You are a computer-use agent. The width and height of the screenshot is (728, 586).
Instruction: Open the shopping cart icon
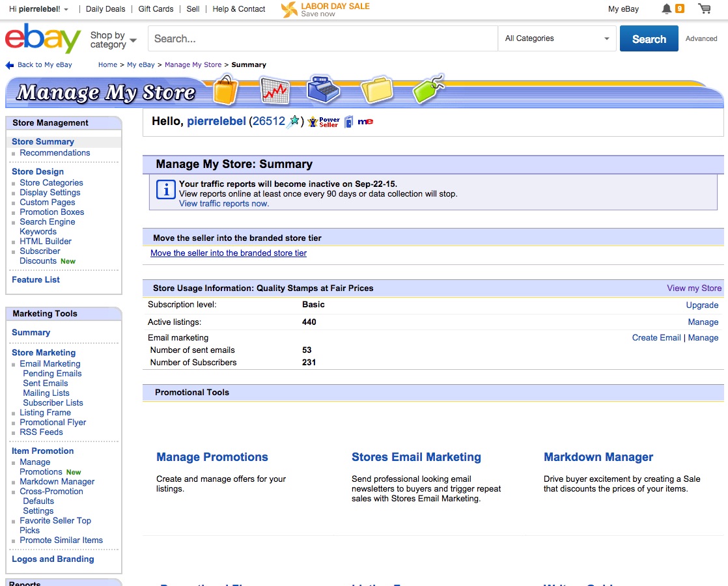(x=705, y=9)
